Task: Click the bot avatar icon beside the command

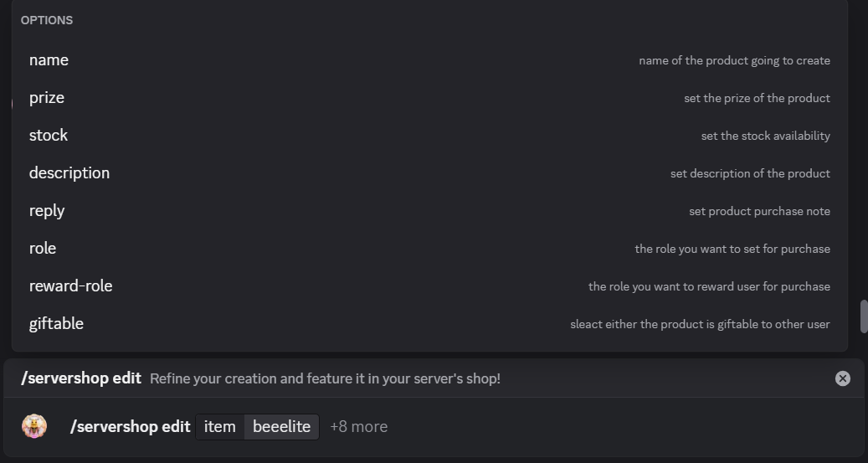Action: (34, 426)
